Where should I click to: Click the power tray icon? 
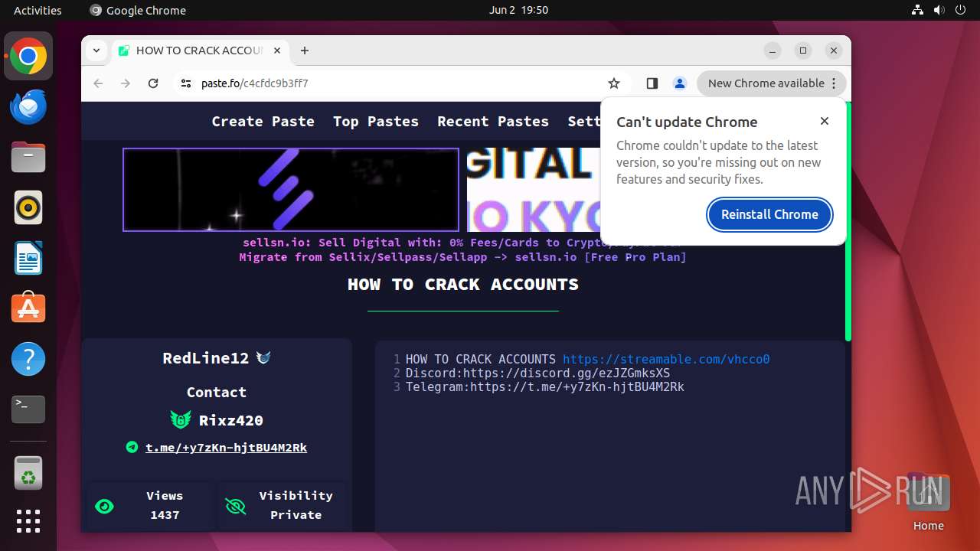(x=961, y=10)
